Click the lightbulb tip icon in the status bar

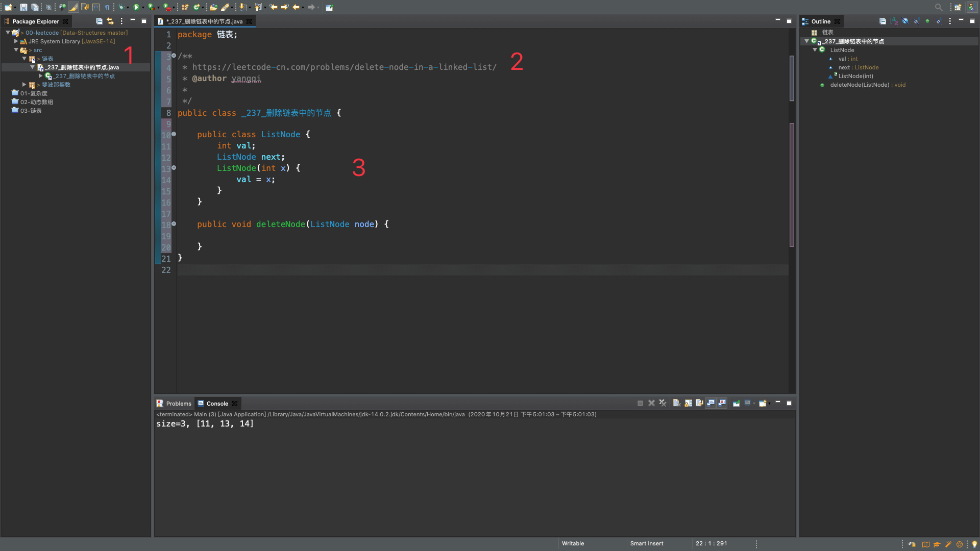pos(974,544)
